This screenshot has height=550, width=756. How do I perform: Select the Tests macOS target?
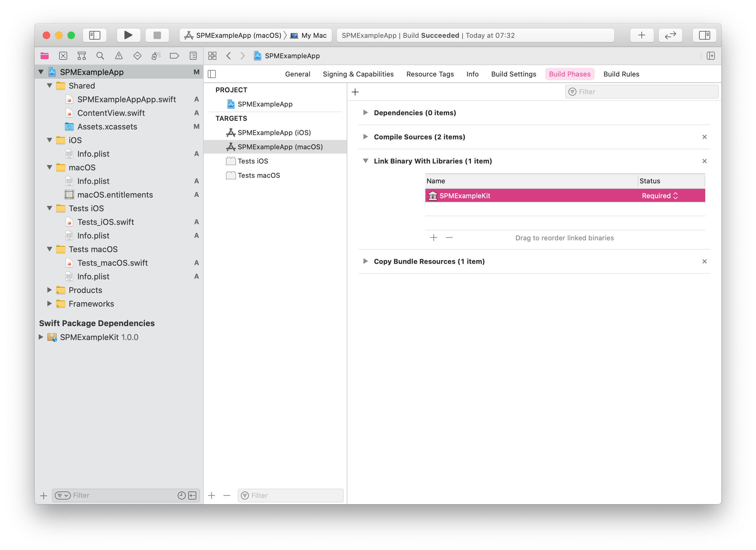275,176
